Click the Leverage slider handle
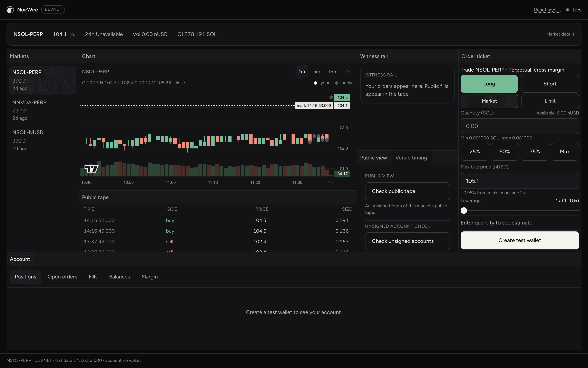 464,211
